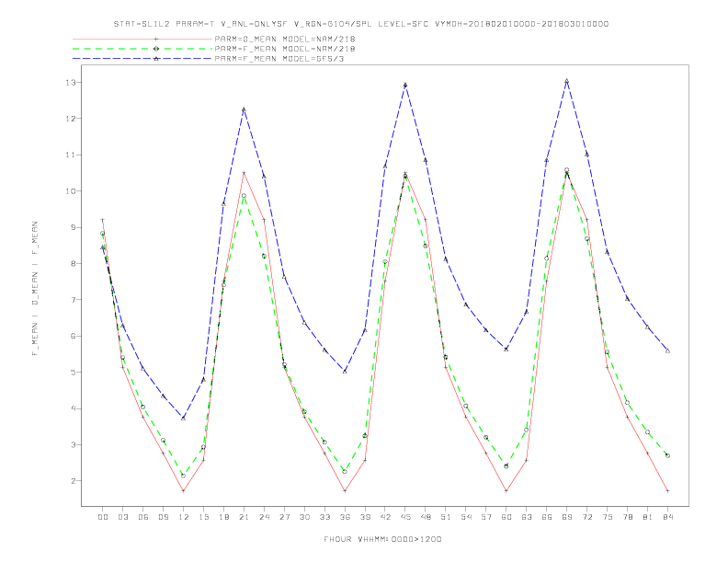Viewport: 728px width, 563px height.
Task: Click y-axis tick label 12
Action: pyautogui.click(x=71, y=119)
